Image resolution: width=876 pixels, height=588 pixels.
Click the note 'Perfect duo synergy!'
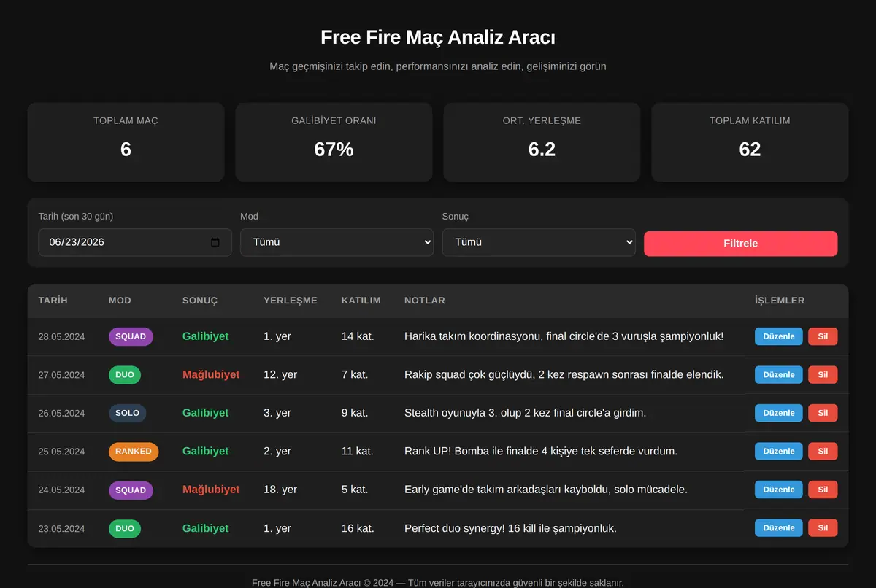click(511, 528)
